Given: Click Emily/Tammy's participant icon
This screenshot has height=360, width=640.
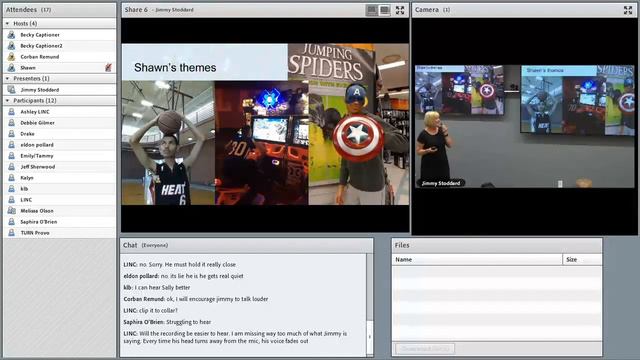Looking at the screenshot, I should (x=11, y=156).
